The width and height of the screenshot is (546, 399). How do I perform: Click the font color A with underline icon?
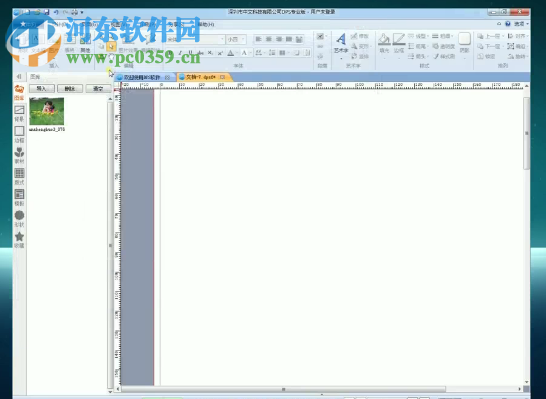click(x=231, y=53)
